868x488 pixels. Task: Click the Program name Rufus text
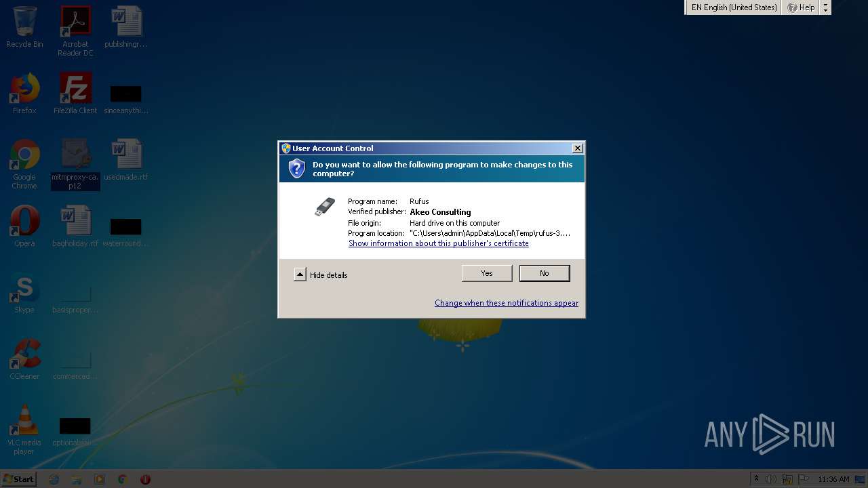point(419,201)
